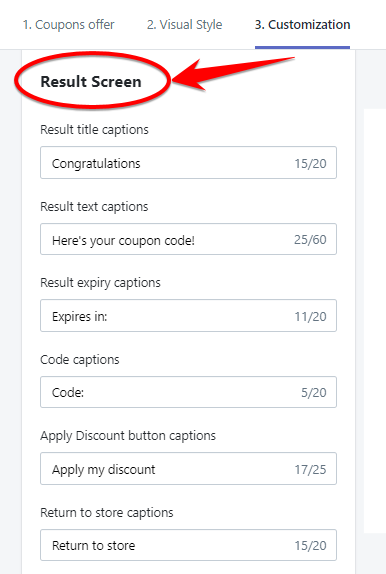Switch to the Visual Style tab
Image resolution: width=386 pixels, height=574 pixels.
[x=185, y=25]
